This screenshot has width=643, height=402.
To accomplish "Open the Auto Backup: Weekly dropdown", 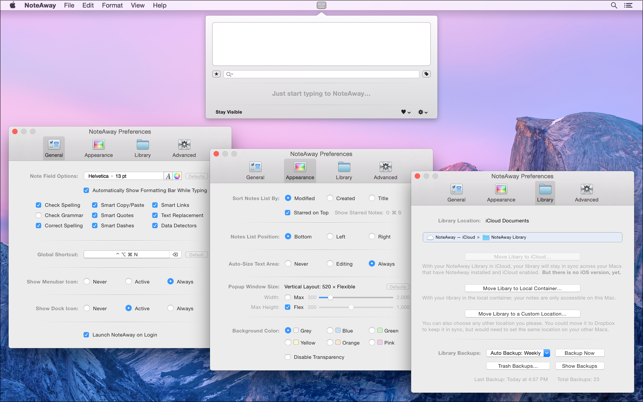I will click(518, 353).
